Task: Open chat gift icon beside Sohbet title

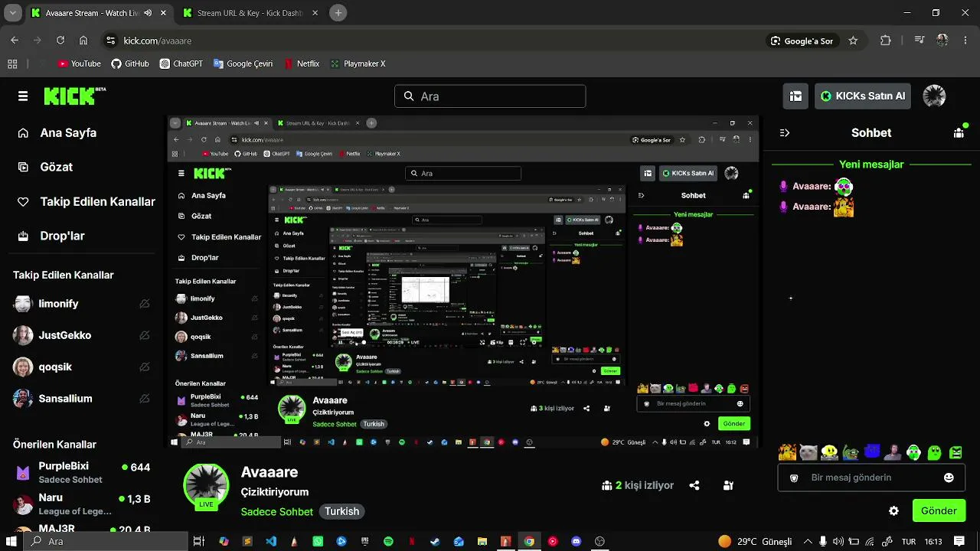Action: pos(959,133)
